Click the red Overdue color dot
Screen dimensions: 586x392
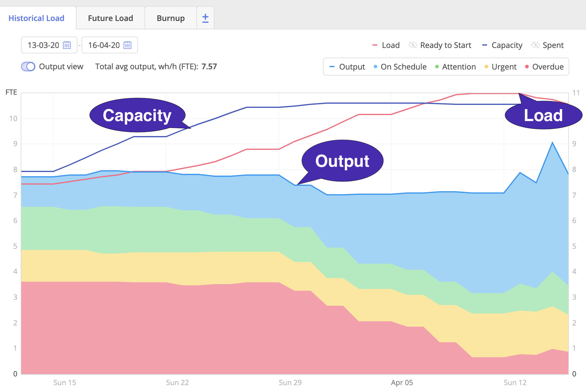[x=527, y=67]
